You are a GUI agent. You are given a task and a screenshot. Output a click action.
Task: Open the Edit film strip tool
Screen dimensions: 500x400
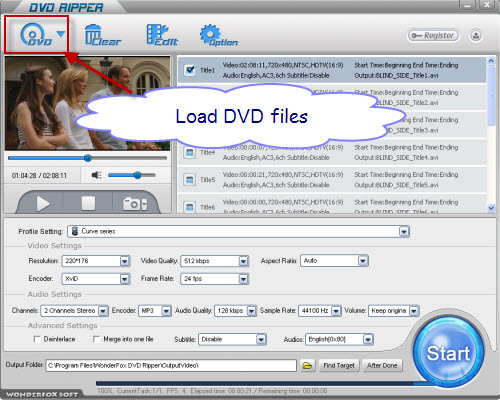(162, 35)
